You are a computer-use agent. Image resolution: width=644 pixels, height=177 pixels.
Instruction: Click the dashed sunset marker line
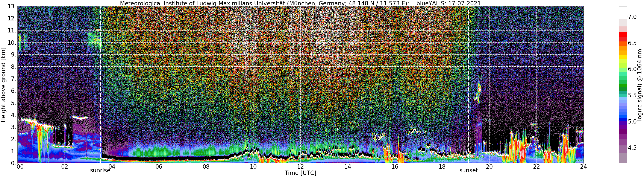[x=469, y=85]
